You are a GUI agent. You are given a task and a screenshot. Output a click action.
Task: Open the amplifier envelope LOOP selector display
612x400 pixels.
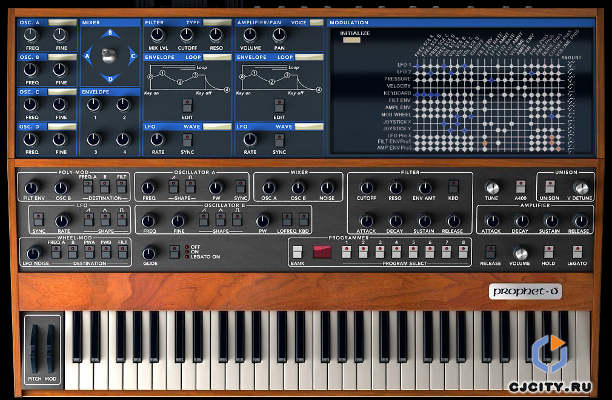(309, 57)
